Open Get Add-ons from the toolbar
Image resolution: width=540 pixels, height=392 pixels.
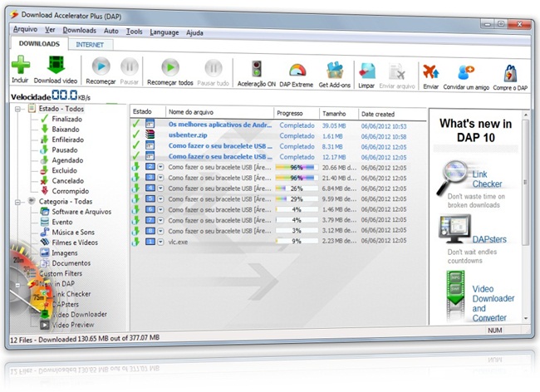[335, 69]
